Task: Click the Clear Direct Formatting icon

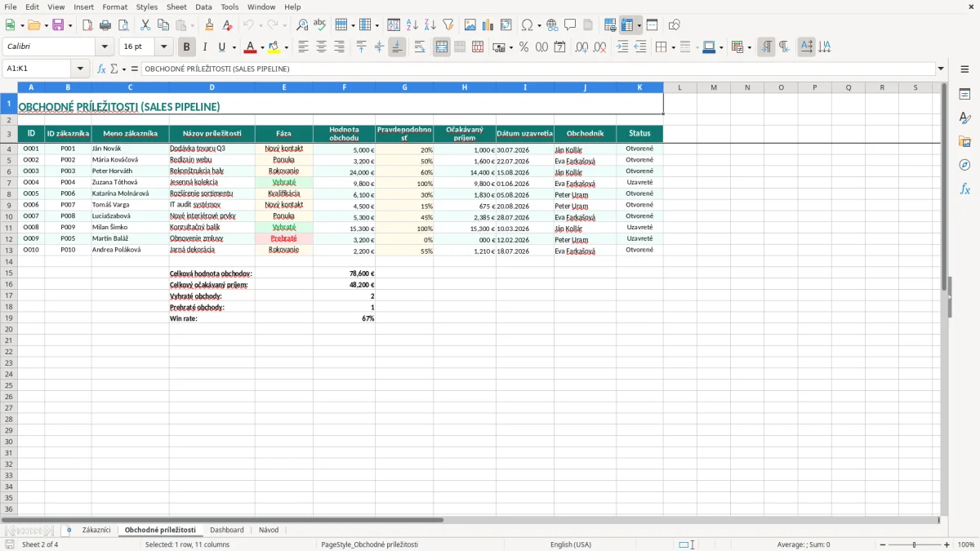Action: 227,25
